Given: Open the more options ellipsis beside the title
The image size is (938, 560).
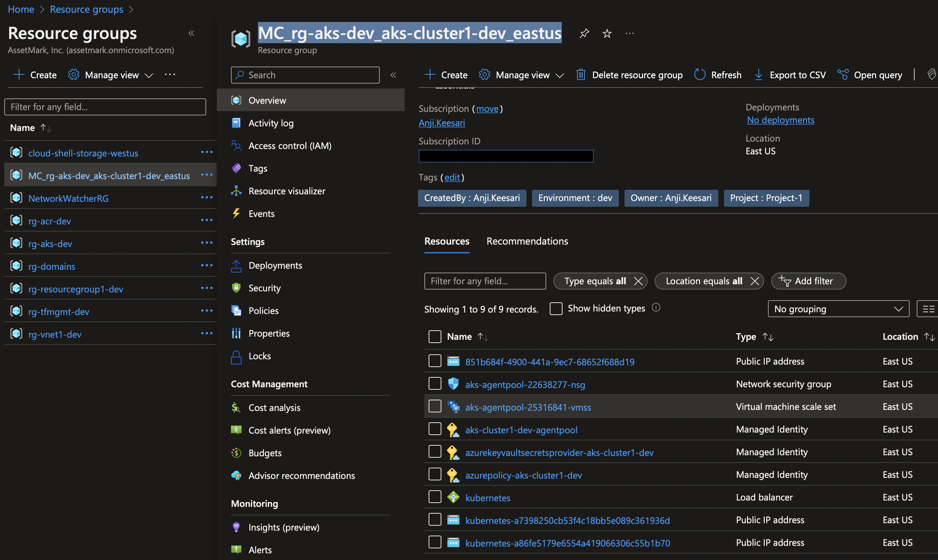Looking at the screenshot, I should [x=629, y=34].
